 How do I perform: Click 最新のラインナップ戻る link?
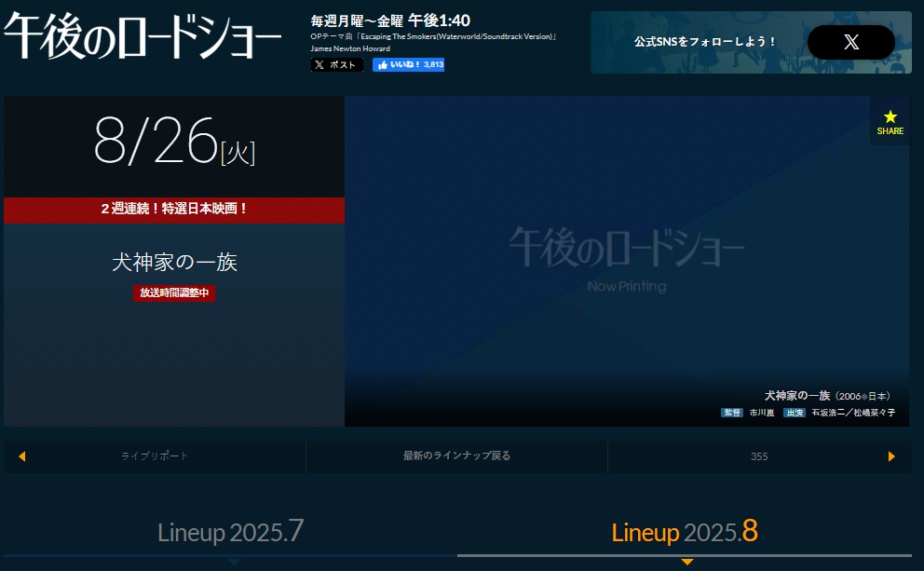pos(456,456)
